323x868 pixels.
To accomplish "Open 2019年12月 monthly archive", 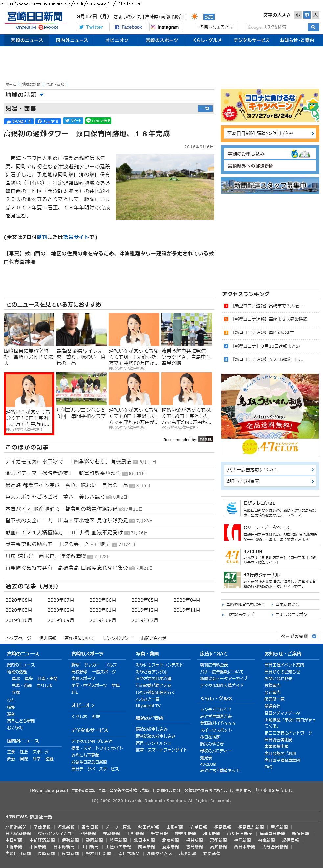I will click(145, 610).
